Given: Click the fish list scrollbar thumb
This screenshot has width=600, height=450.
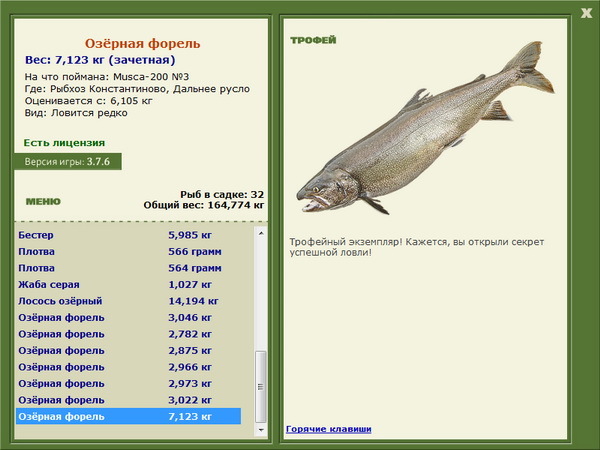Looking at the screenshot, I should pyautogui.click(x=261, y=386).
